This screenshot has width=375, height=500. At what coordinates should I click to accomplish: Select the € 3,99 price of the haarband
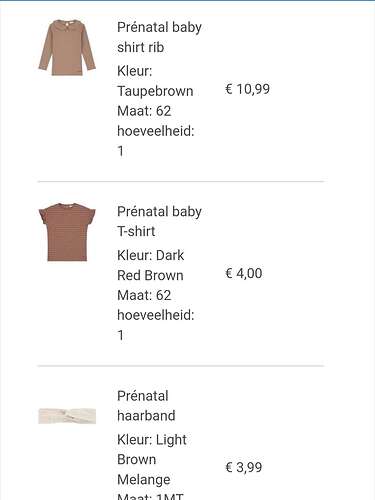pyautogui.click(x=244, y=467)
